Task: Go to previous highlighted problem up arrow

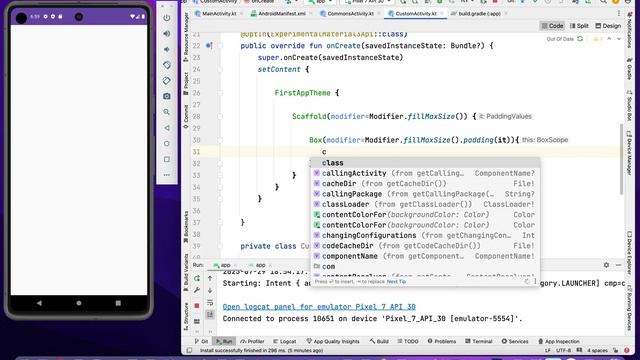Action: pos(609,39)
